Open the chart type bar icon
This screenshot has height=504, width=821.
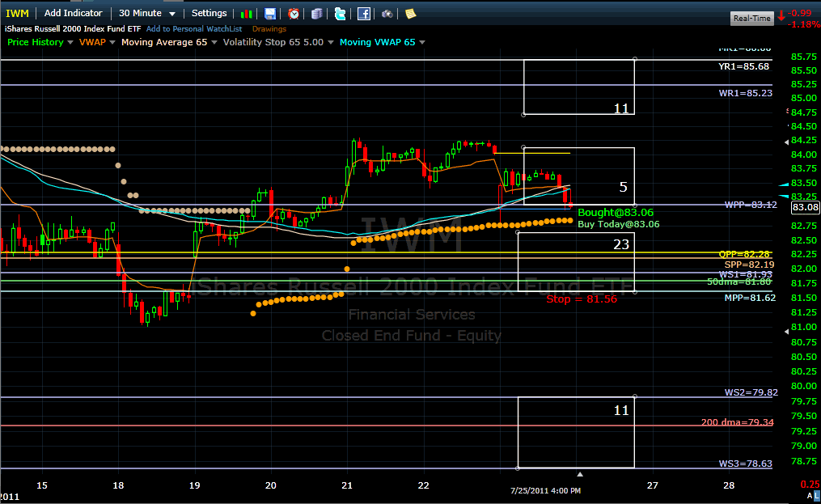coord(246,14)
